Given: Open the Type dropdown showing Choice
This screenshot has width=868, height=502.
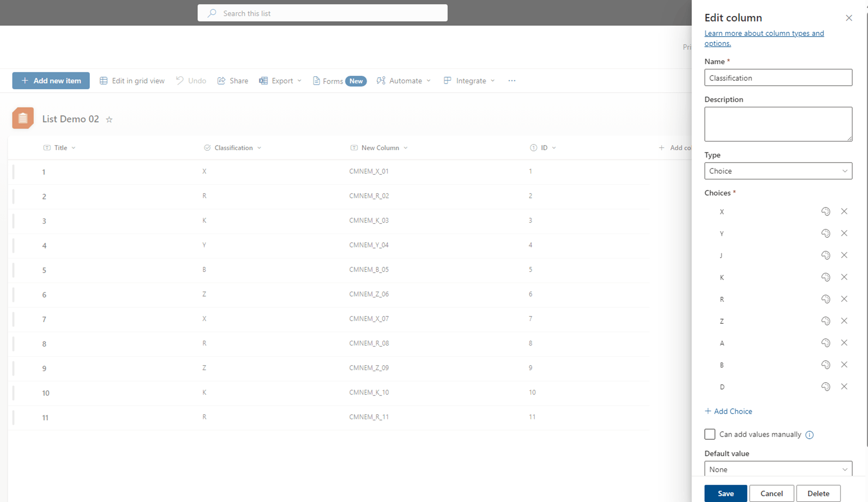Looking at the screenshot, I should 778,171.
